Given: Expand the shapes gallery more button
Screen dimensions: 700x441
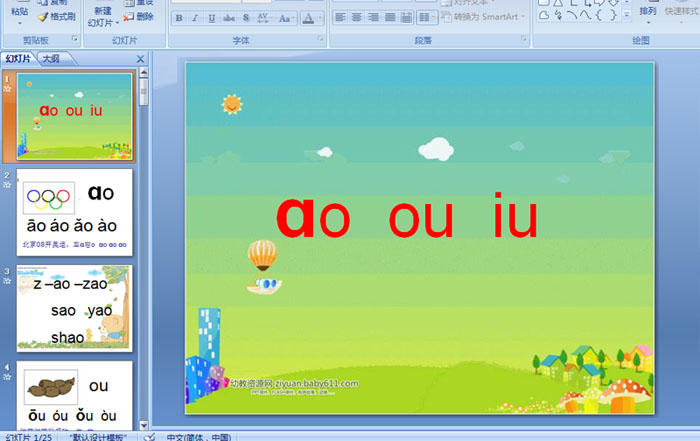Looking at the screenshot, I should (x=627, y=15).
